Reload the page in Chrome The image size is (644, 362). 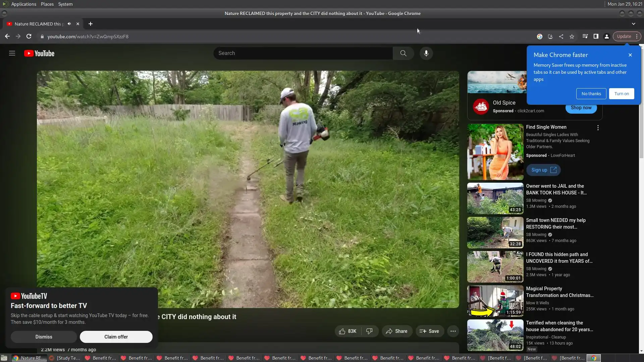pos(29,37)
